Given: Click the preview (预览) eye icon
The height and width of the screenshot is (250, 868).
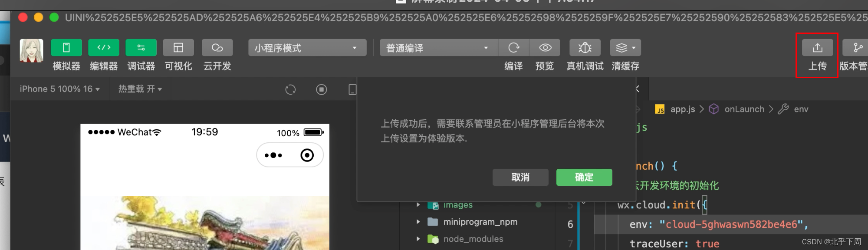Looking at the screenshot, I should point(545,48).
